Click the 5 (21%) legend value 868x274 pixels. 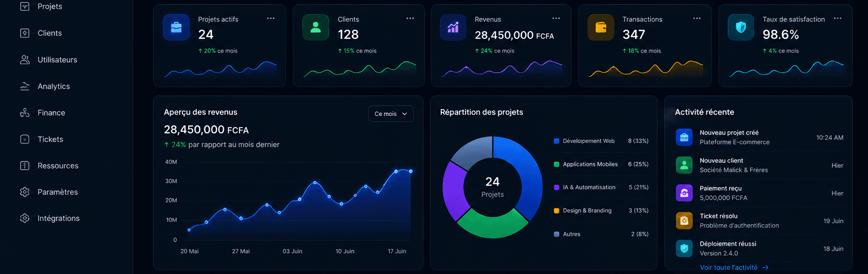[638, 187]
